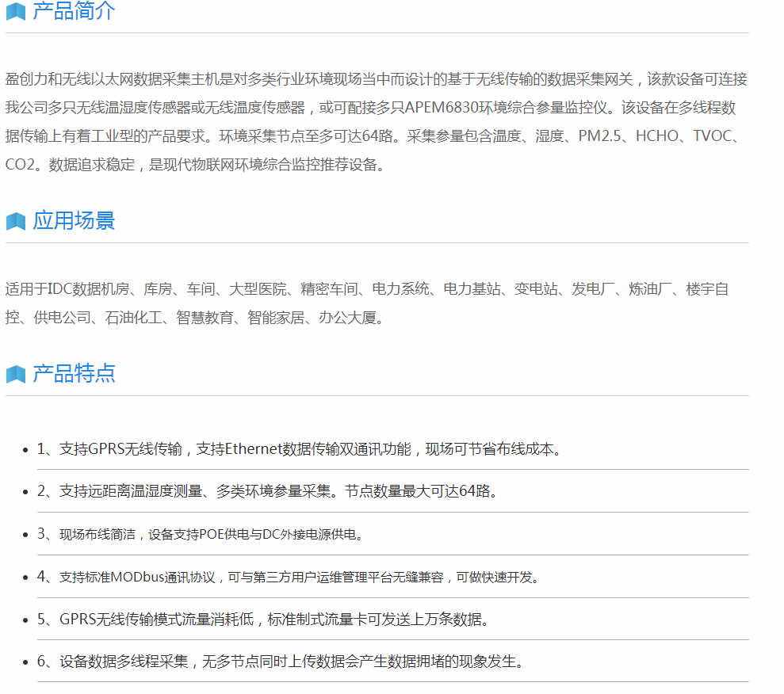Click feature 2 about 64路 node count

270,491
